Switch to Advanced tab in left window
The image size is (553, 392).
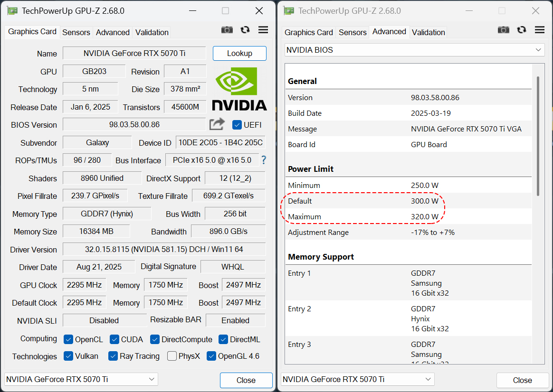pos(113,32)
